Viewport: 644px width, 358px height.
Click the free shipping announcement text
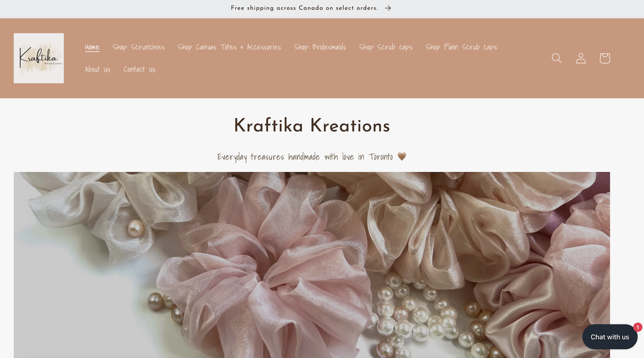(x=304, y=8)
